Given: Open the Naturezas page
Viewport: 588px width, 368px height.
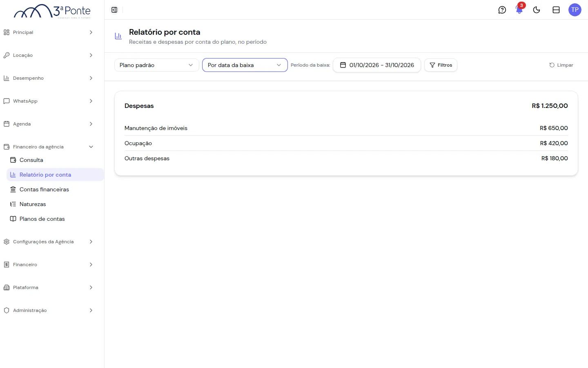Looking at the screenshot, I should (x=55, y=204).
